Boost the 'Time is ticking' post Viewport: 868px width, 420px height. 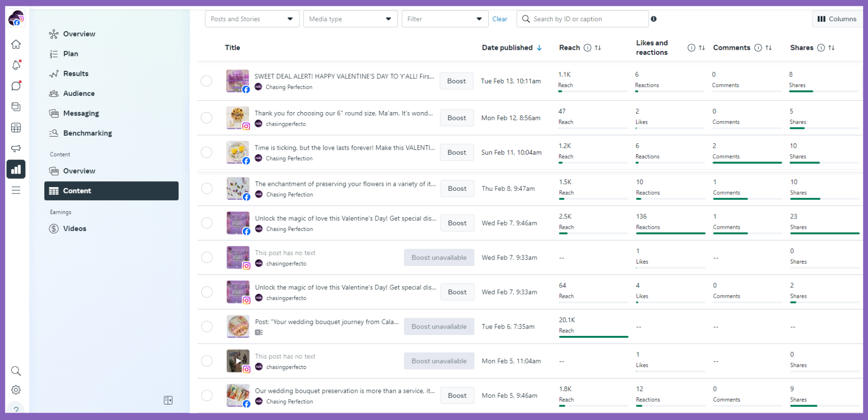coord(457,152)
